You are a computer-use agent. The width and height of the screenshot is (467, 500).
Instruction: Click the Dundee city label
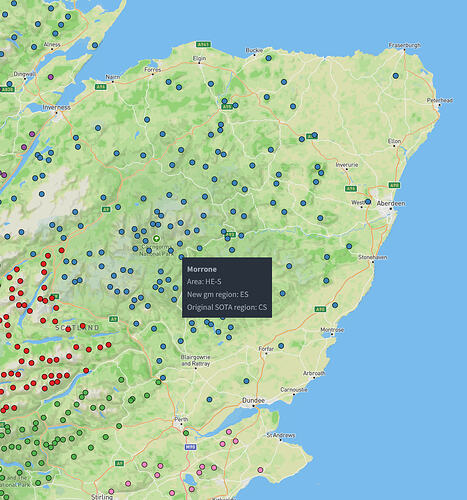[253, 400]
